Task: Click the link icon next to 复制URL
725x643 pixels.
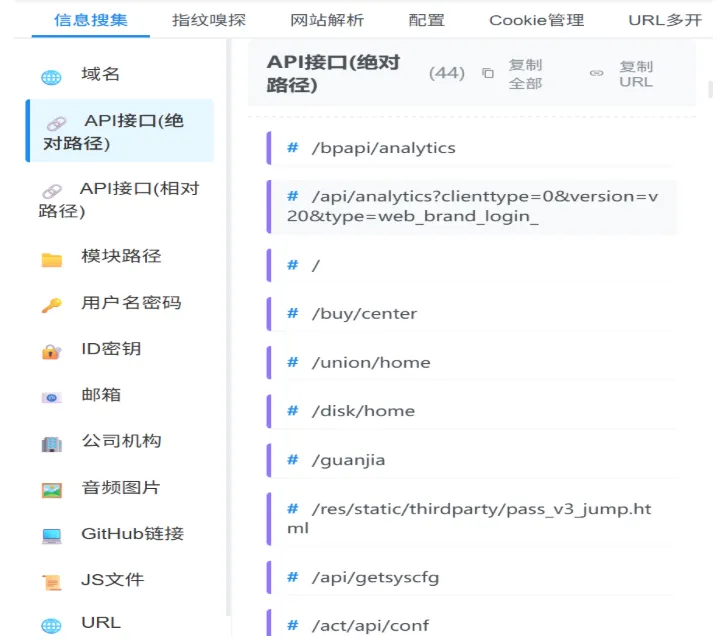Action: (596, 73)
